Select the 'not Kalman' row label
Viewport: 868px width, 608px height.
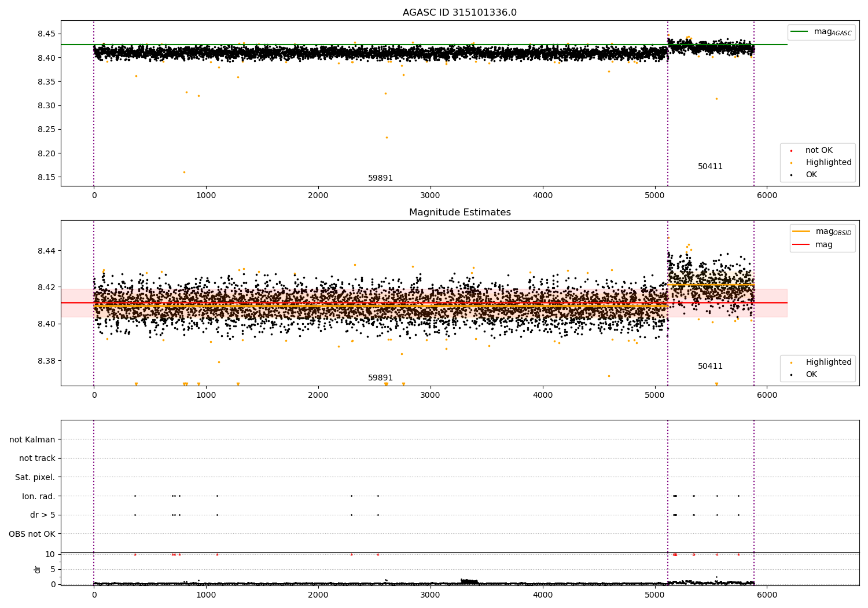(x=32, y=439)
